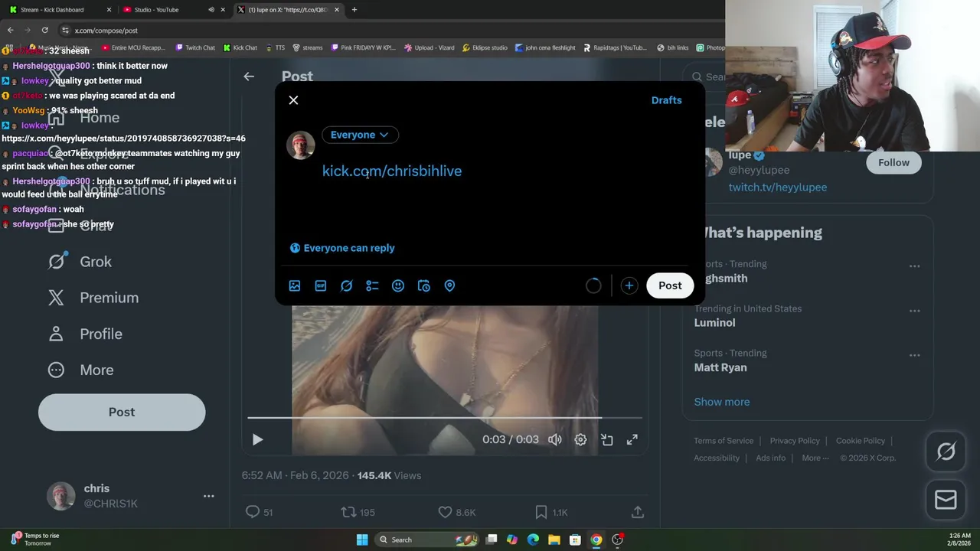Open chris account avatar in sidebar
The height and width of the screenshot is (551, 980).
(60, 496)
